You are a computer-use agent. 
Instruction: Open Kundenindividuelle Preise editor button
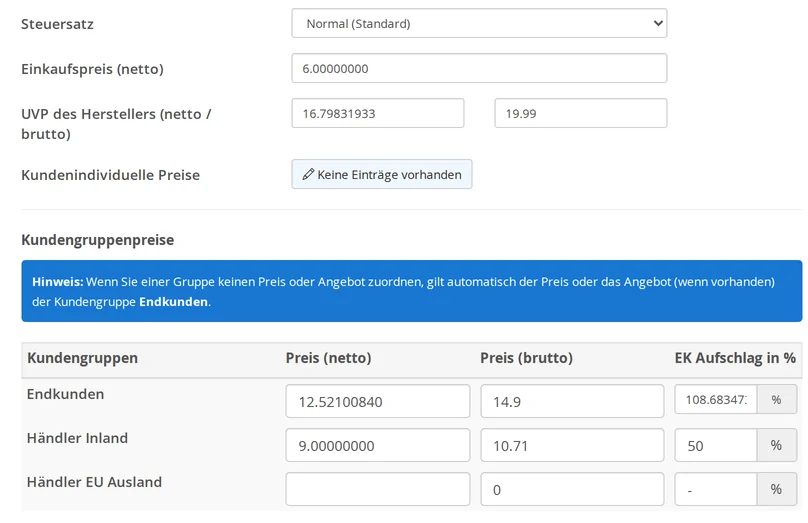pyautogui.click(x=382, y=174)
